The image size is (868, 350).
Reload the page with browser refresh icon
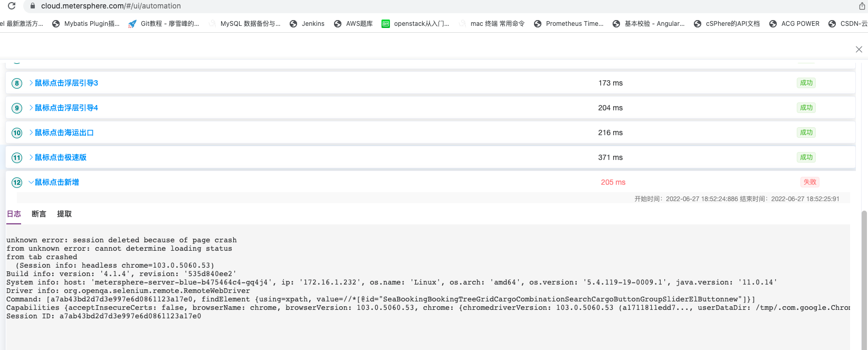(12, 6)
